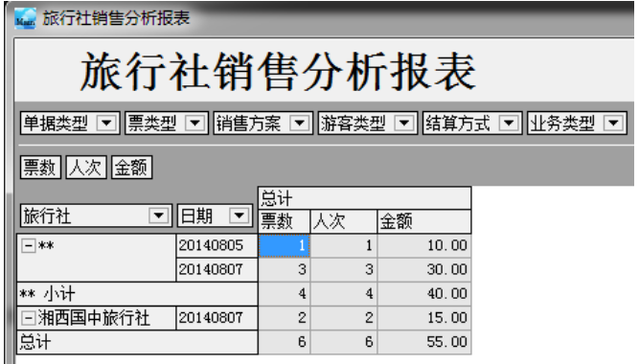Select the 20140807 date for 湘西国中旅行社
This screenshot has width=639, height=364.
[x=217, y=317]
